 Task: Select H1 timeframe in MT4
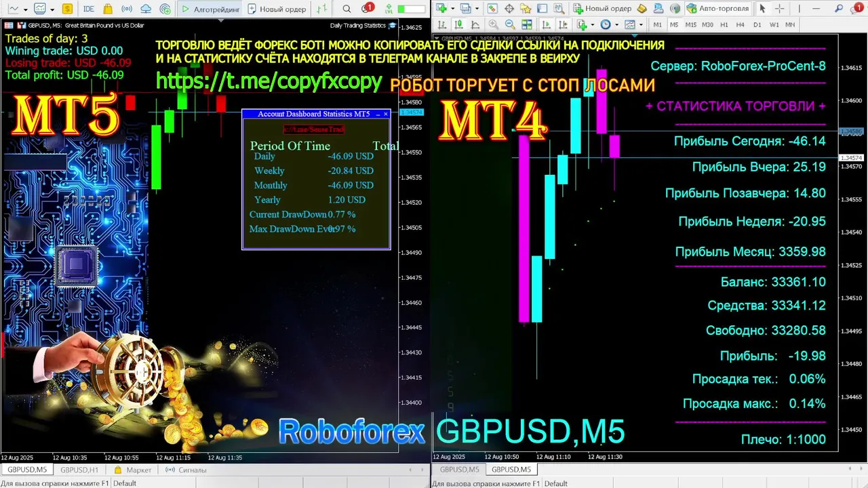click(x=724, y=24)
